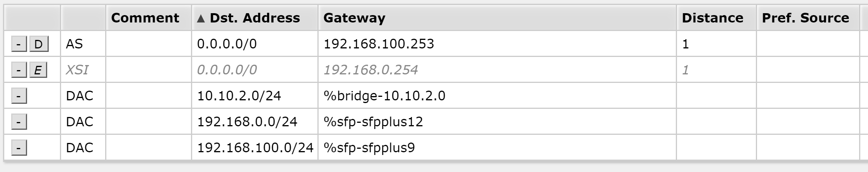Image resolution: width=868 pixels, height=172 pixels.
Task: Click the E button to enable the XSI route
Action: coord(38,70)
